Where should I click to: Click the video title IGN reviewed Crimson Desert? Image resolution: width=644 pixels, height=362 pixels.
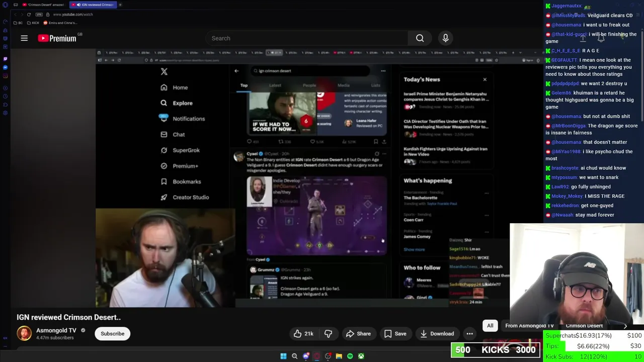[68, 317]
